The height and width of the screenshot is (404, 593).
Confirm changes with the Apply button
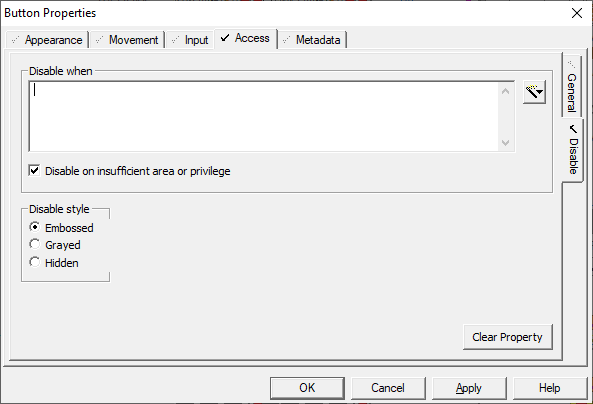pyautogui.click(x=469, y=388)
